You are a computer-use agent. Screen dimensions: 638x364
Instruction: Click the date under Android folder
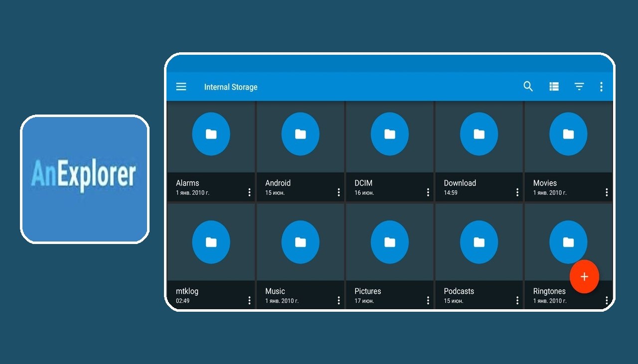[275, 193]
